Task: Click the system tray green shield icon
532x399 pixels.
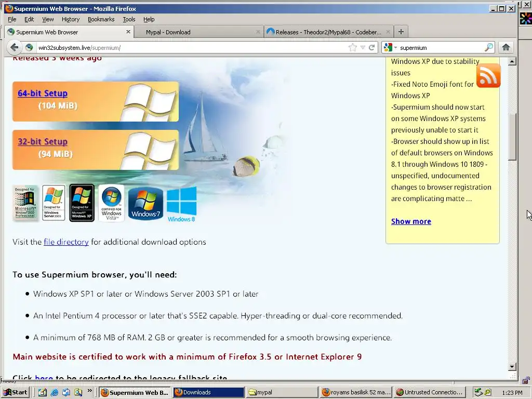Action: click(488, 392)
